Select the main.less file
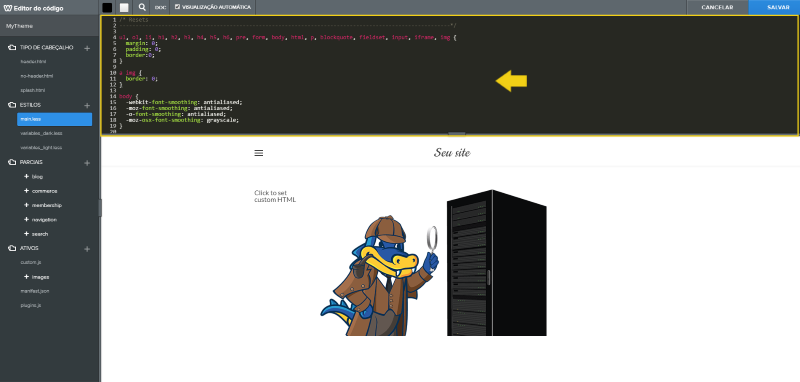This screenshot has height=382, width=800. point(55,119)
